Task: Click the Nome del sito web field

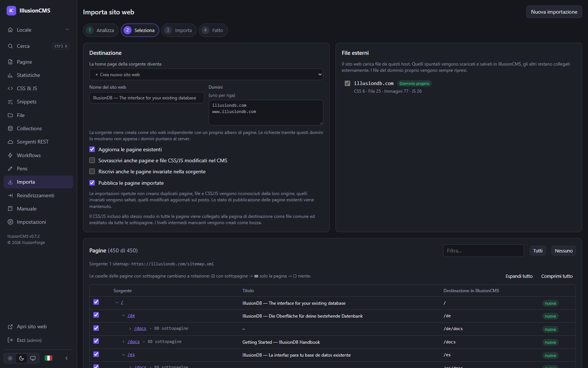Action: (147, 98)
